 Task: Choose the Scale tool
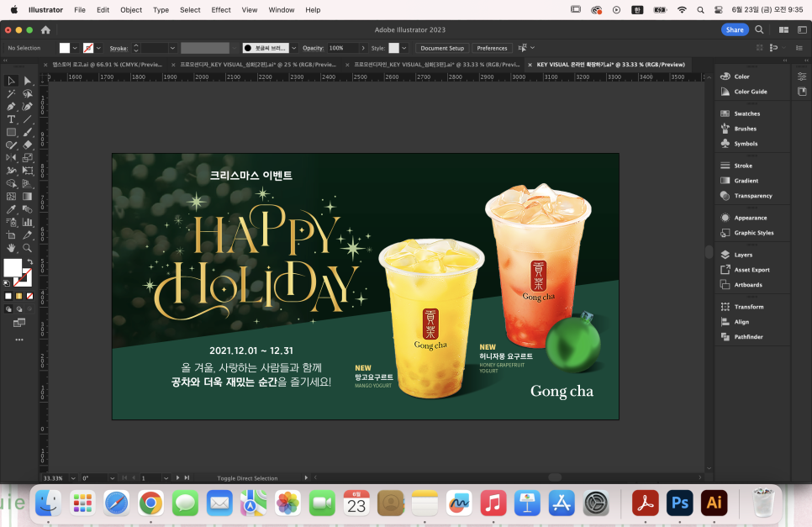point(28,158)
